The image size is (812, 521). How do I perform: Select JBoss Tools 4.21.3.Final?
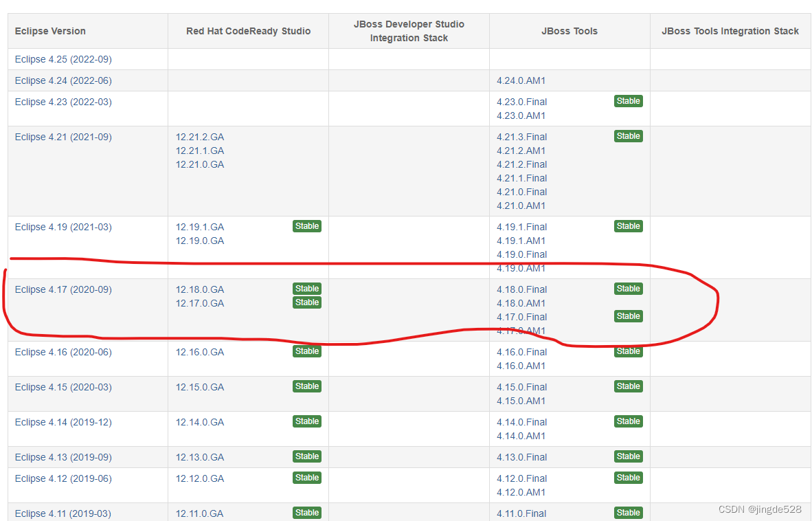coord(522,137)
